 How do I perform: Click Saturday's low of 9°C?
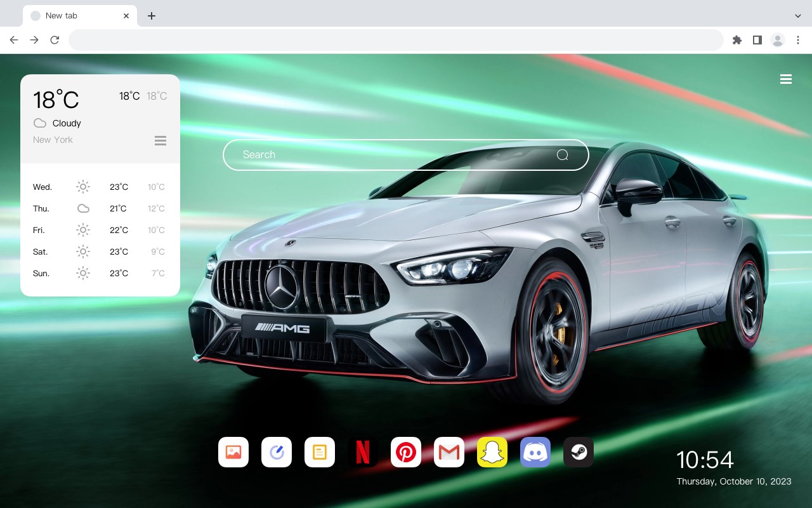(158, 252)
